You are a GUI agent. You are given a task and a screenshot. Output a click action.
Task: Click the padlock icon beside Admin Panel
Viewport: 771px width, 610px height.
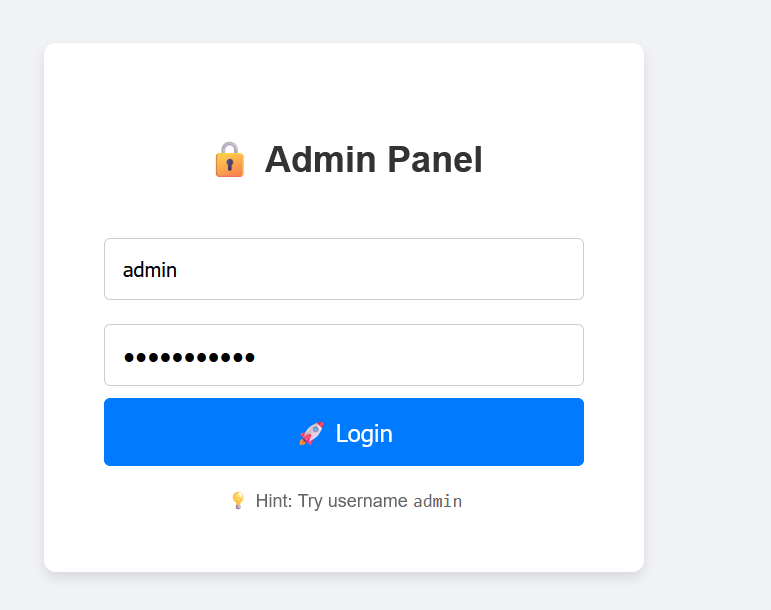click(229, 160)
